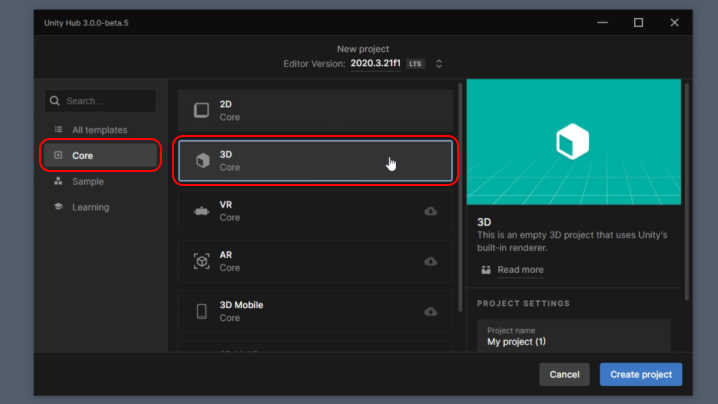Click the template list scrollbar

pyautogui.click(x=460, y=197)
